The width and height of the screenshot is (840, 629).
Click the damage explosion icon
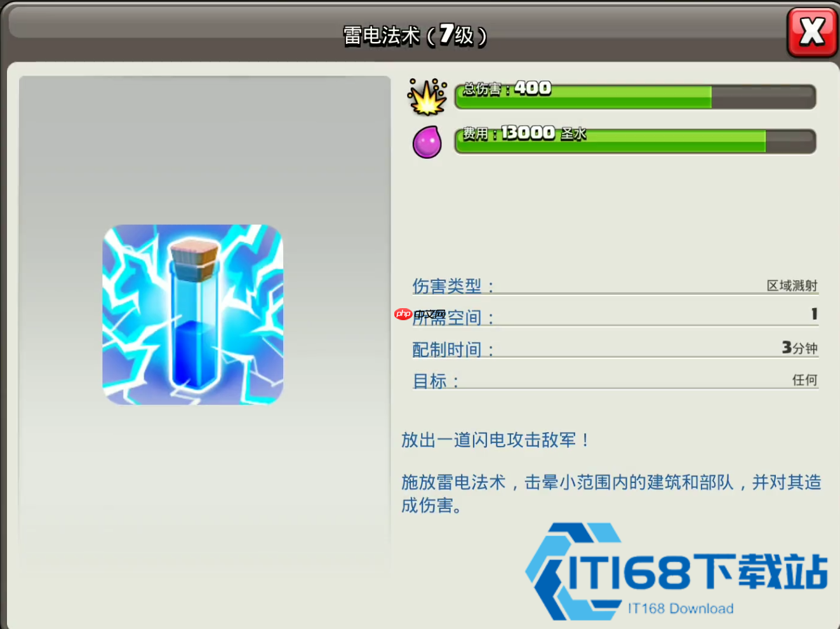427,97
